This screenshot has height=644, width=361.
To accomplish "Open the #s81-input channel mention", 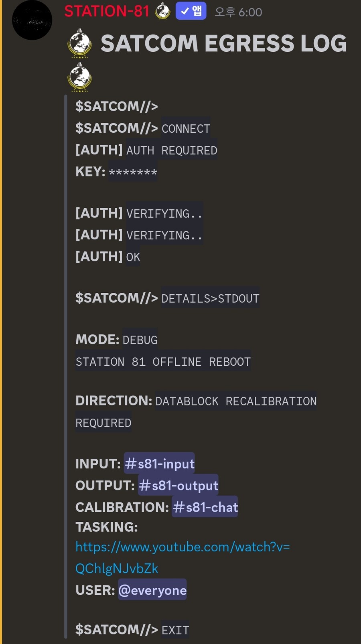I will (159, 464).
